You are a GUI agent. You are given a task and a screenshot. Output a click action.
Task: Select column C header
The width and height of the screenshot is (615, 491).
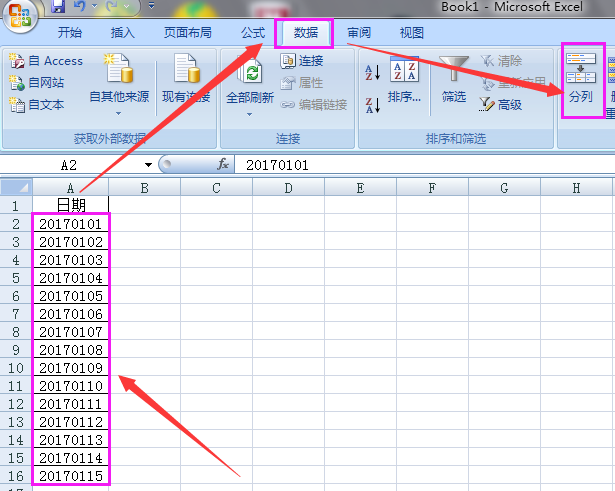(217, 188)
